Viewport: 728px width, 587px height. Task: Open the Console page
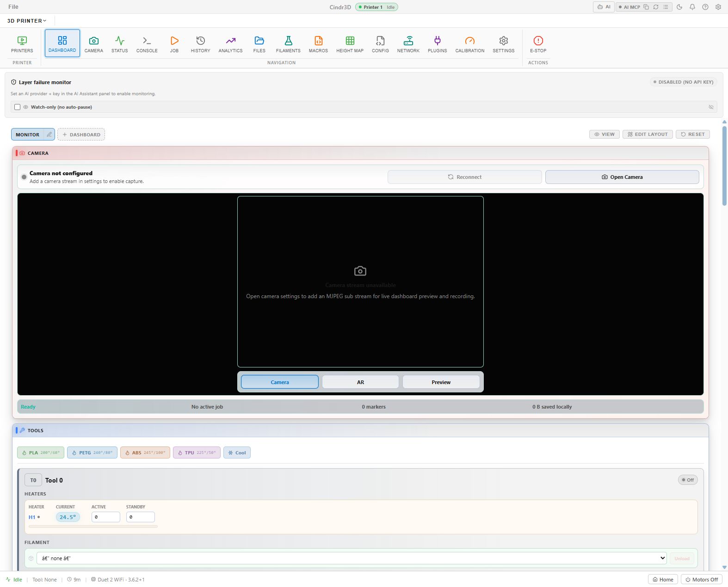coord(147,43)
